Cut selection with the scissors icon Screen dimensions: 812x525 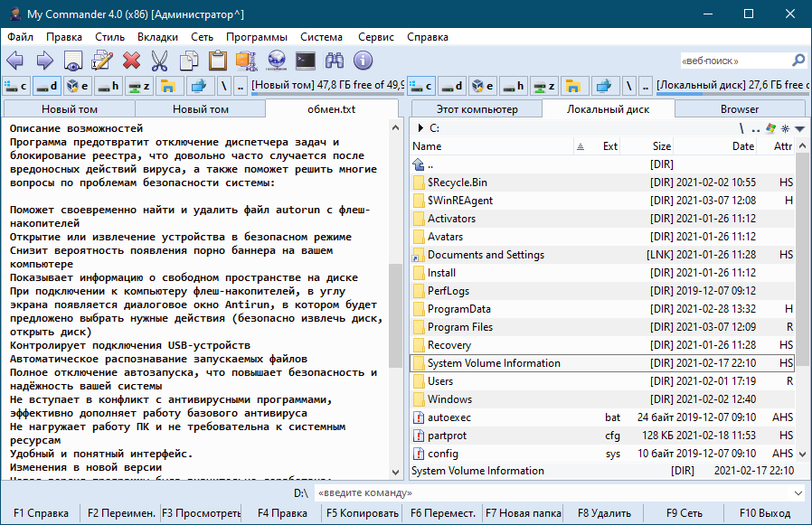click(x=159, y=61)
